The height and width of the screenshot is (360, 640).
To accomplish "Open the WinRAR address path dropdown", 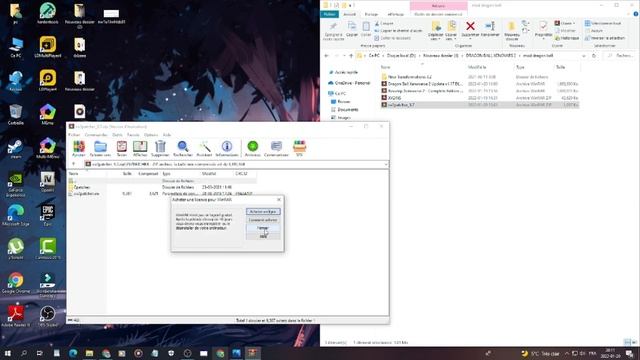I will (385, 164).
